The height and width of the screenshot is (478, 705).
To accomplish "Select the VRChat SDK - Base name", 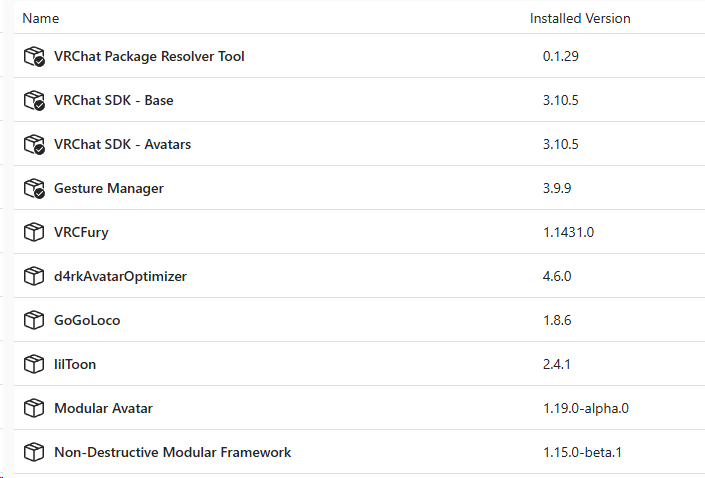I will pyautogui.click(x=114, y=100).
